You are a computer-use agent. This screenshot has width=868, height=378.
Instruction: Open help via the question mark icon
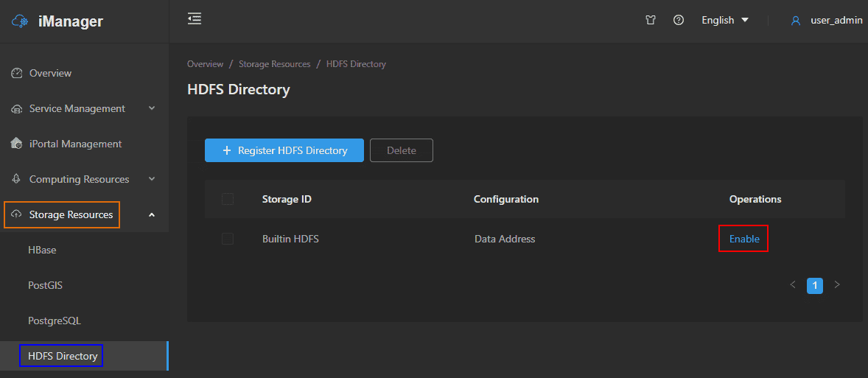pyautogui.click(x=679, y=21)
